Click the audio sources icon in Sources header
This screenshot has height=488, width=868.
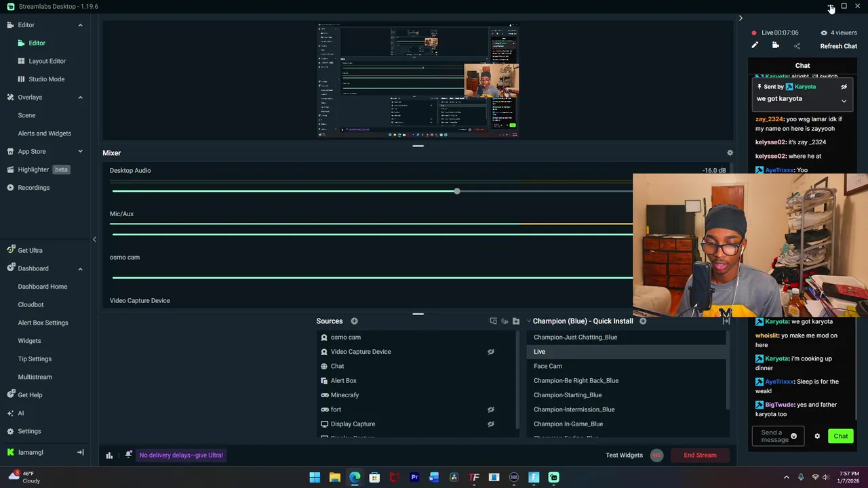click(x=505, y=321)
